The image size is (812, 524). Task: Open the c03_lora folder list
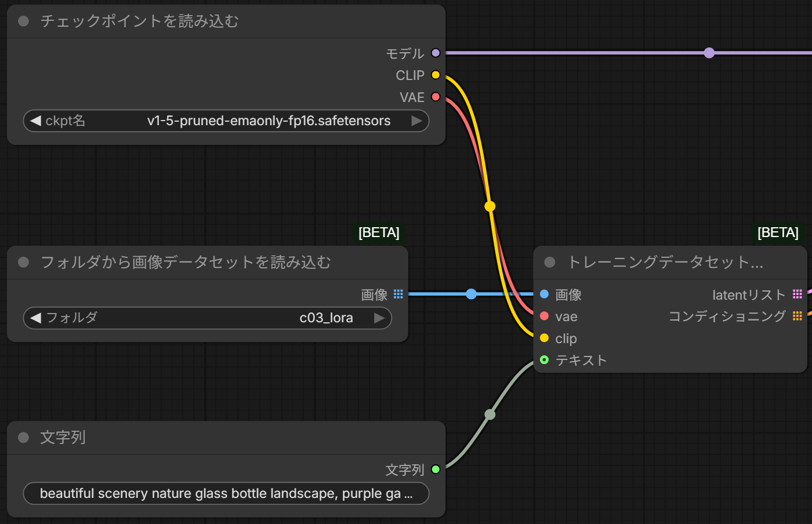208,318
